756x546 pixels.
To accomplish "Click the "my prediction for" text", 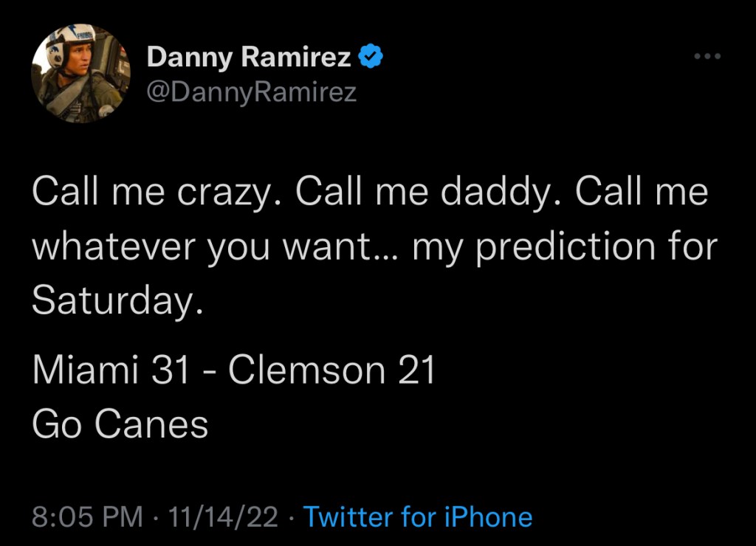I will pyautogui.click(x=565, y=246).
